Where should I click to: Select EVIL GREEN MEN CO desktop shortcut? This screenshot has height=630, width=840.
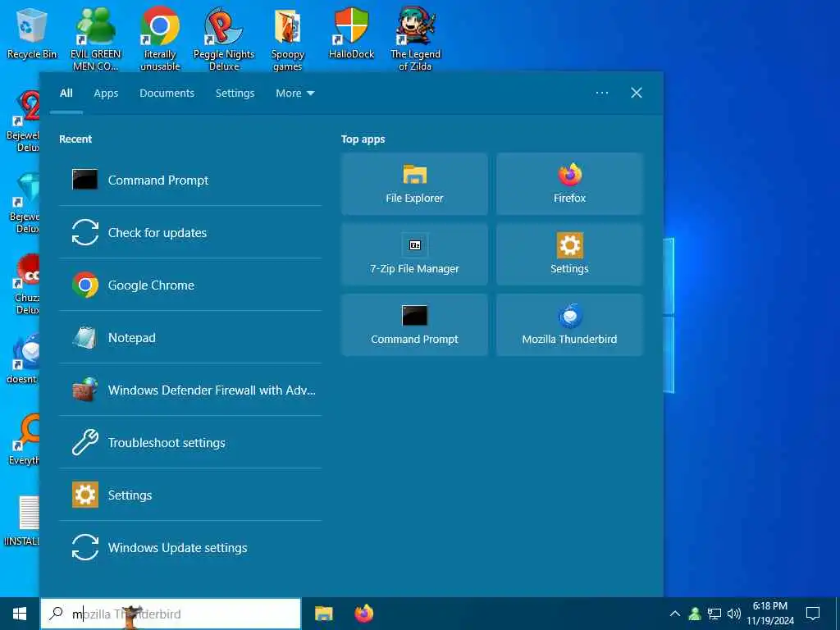click(x=96, y=39)
